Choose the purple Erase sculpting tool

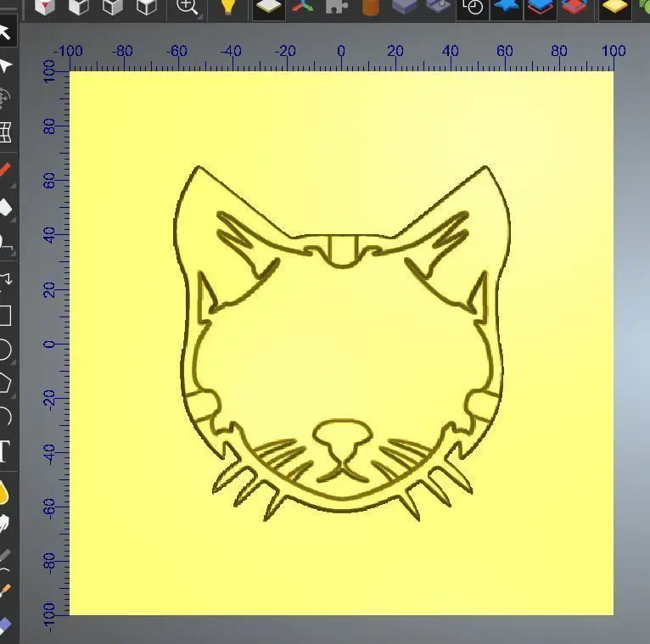(5, 625)
